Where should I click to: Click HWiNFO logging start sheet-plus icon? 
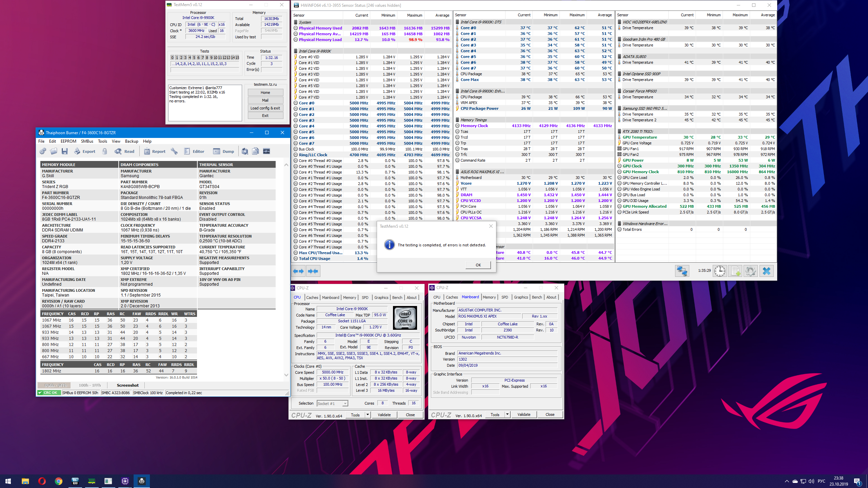tap(735, 271)
